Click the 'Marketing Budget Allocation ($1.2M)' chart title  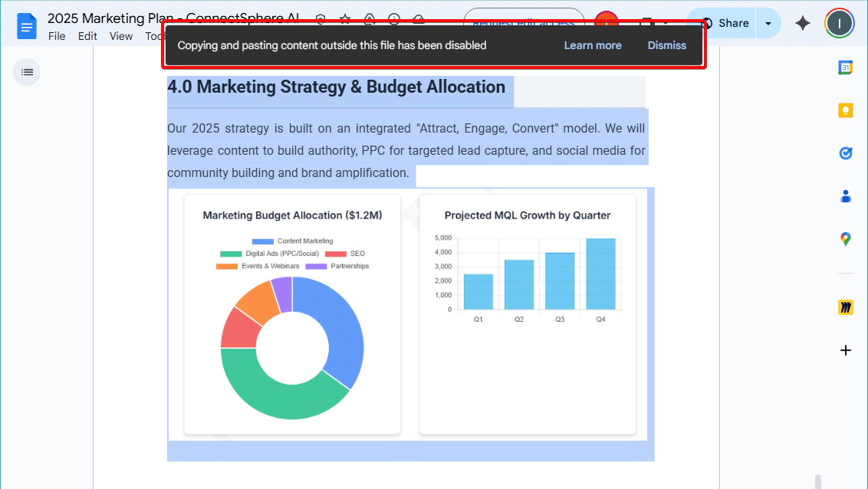coord(292,215)
